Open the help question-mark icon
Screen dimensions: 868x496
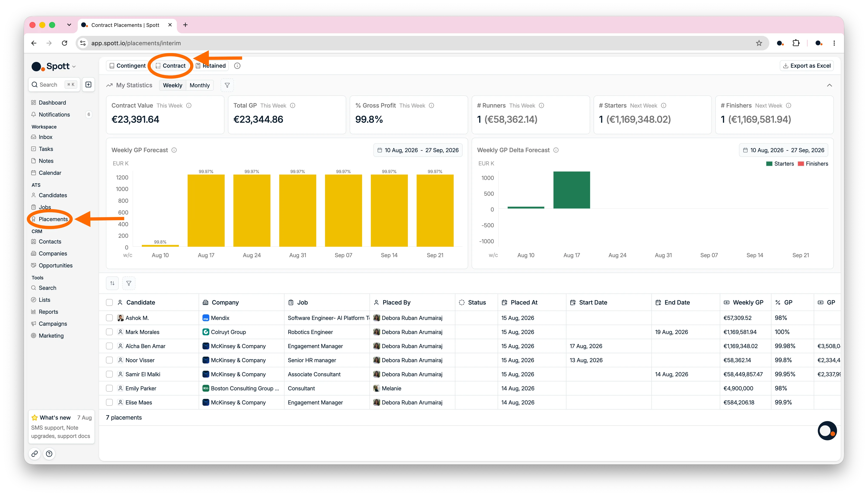point(49,454)
